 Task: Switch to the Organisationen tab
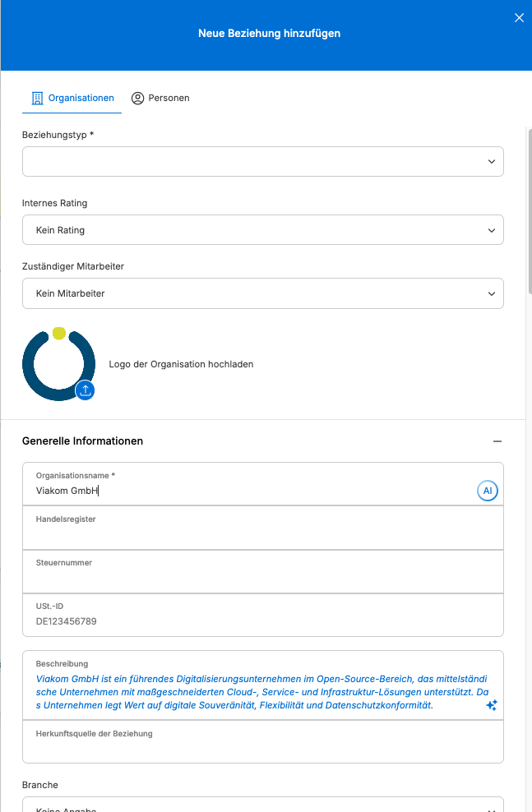(x=72, y=98)
